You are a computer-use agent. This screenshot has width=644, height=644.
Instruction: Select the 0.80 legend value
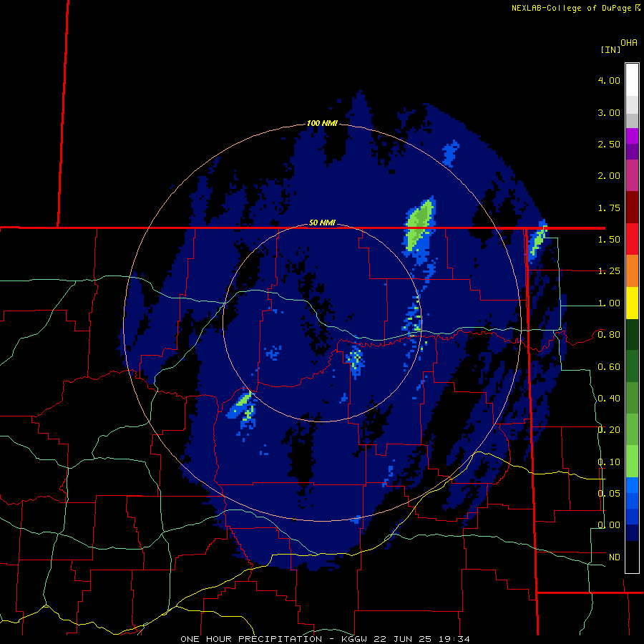tap(609, 335)
